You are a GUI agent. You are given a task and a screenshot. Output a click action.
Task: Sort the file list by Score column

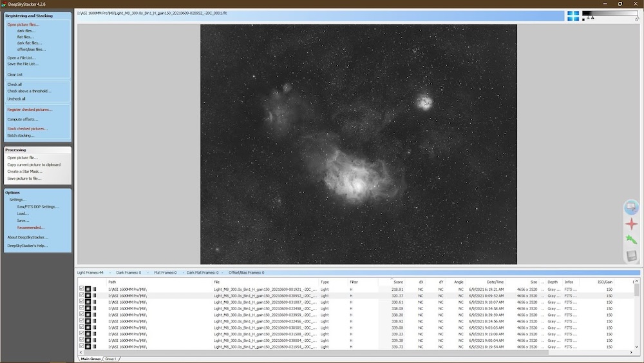398,282
